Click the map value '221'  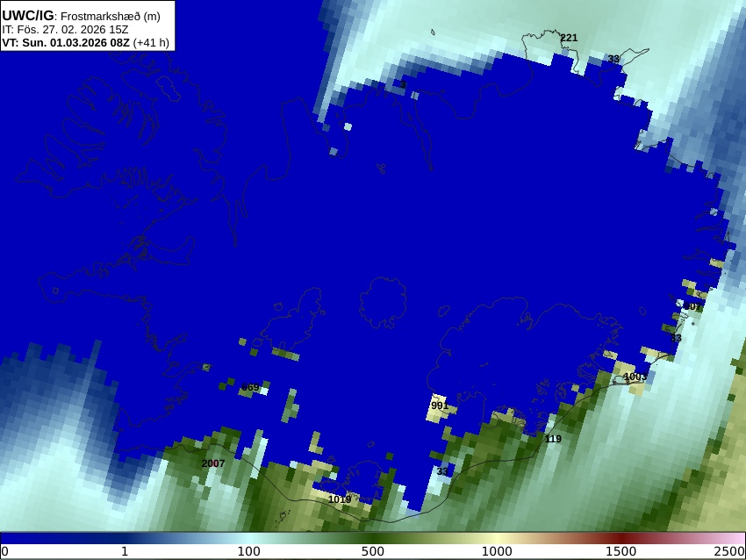click(569, 38)
